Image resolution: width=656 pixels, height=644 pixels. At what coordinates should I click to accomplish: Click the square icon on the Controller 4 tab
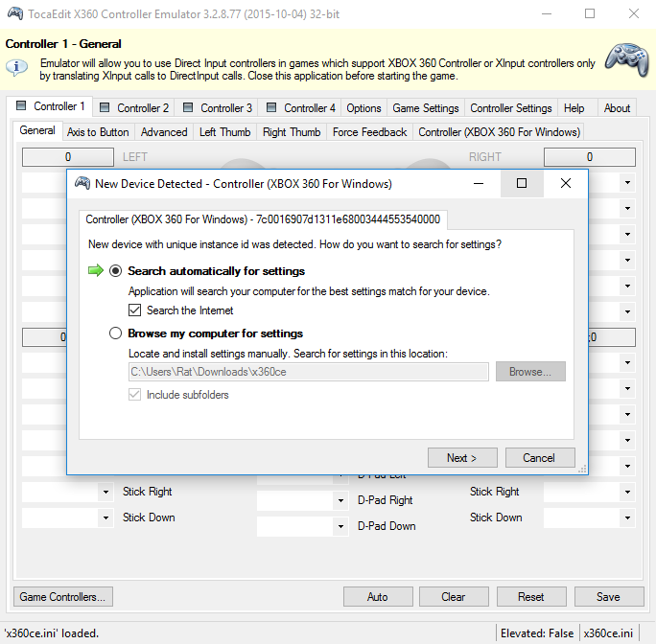(x=271, y=108)
